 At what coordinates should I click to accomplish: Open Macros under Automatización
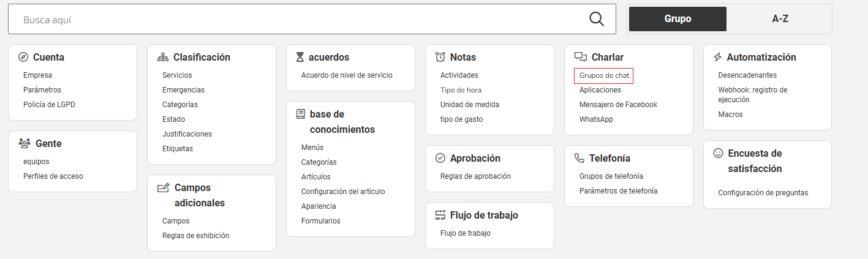pyautogui.click(x=730, y=114)
